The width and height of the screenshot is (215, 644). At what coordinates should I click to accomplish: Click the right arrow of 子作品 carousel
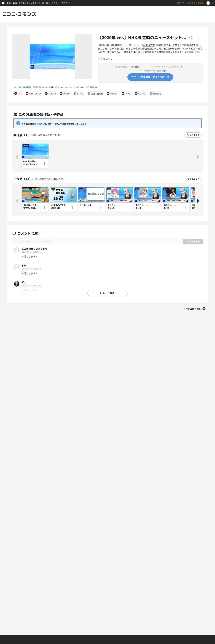click(198, 200)
